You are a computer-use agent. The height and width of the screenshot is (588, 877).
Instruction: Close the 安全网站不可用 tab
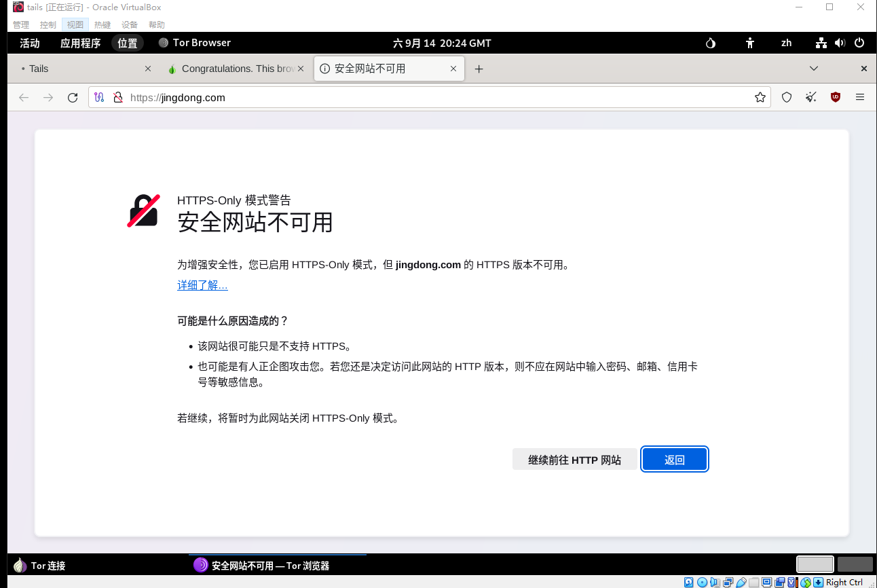click(453, 69)
